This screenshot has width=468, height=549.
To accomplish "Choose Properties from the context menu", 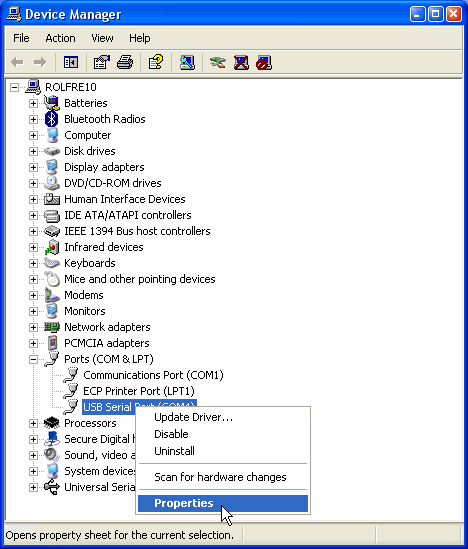I will [x=223, y=503].
